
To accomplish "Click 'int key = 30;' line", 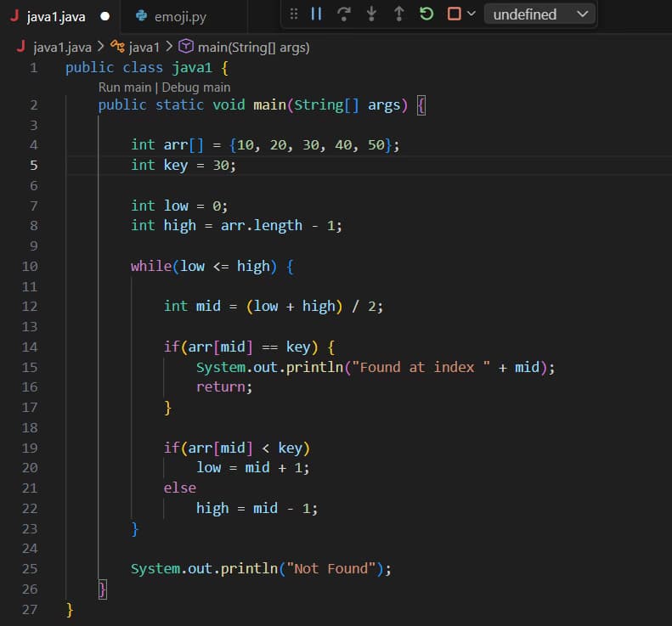I will coord(184,166).
